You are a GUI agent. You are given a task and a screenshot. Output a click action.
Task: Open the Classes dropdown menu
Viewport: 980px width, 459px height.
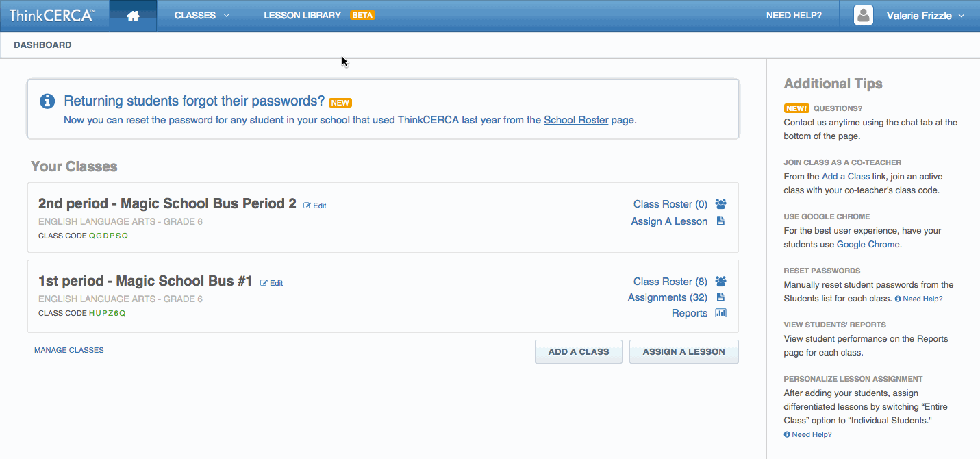(x=201, y=15)
